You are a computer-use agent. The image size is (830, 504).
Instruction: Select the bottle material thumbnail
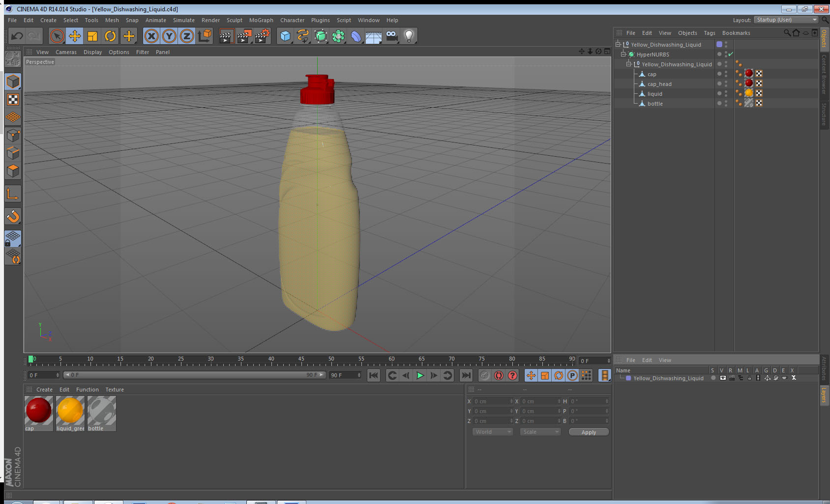[102, 411]
